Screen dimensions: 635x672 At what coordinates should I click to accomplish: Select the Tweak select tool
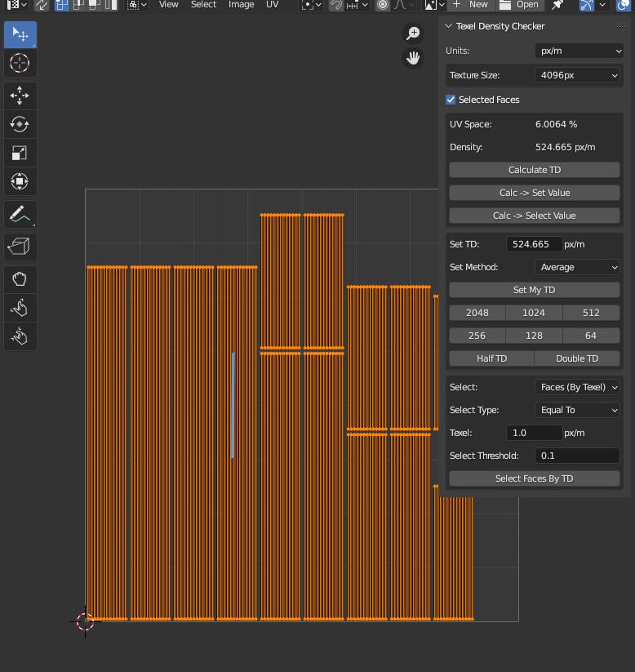click(20, 34)
